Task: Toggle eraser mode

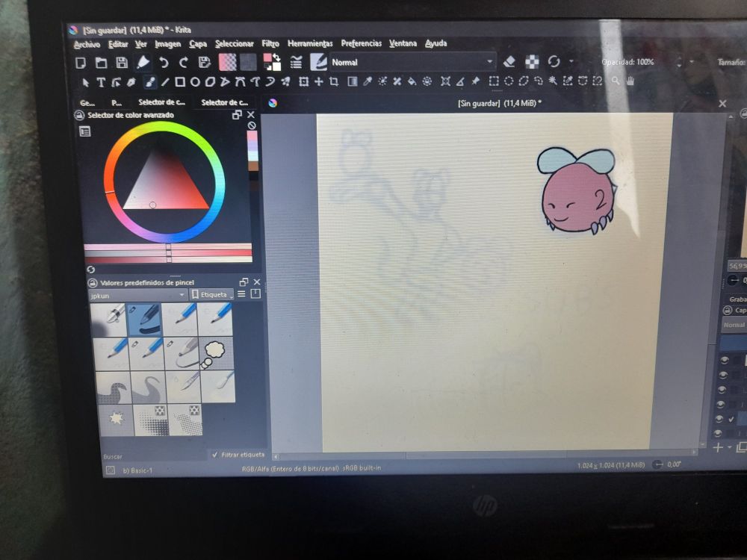Action: 509,61
